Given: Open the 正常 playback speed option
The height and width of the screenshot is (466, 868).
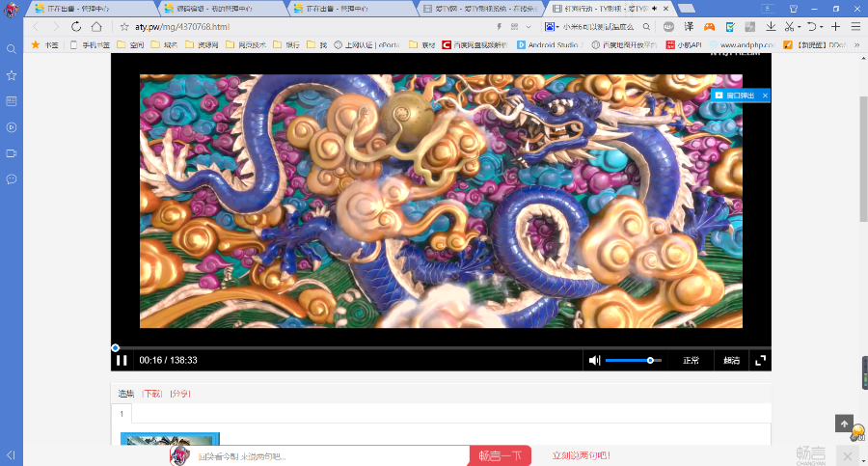Looking at the screenshot, I should (691, 360).
